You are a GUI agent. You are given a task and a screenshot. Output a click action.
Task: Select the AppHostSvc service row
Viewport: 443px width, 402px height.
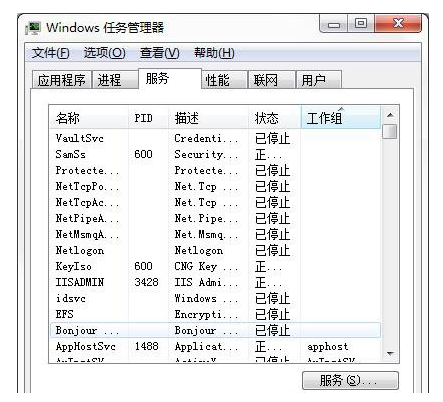(x=215, y=346)
